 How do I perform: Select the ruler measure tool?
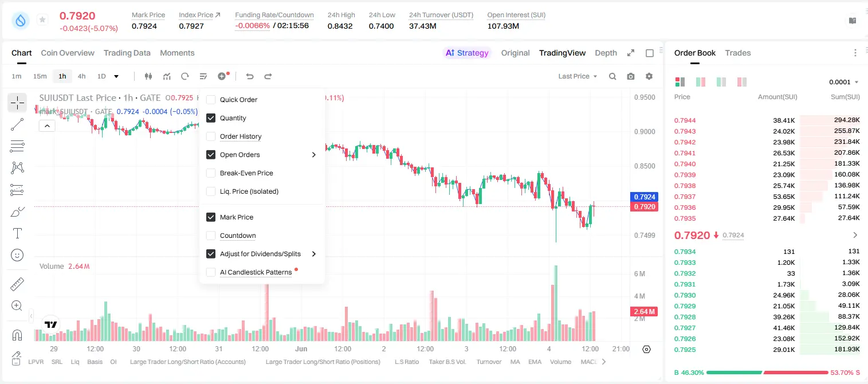[17, 284]
